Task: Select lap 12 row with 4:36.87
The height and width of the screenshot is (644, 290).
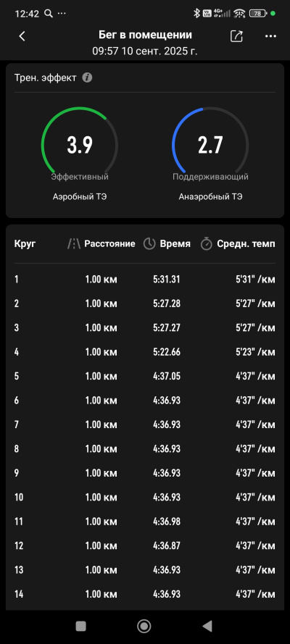Action: click(x=145, y=545)
